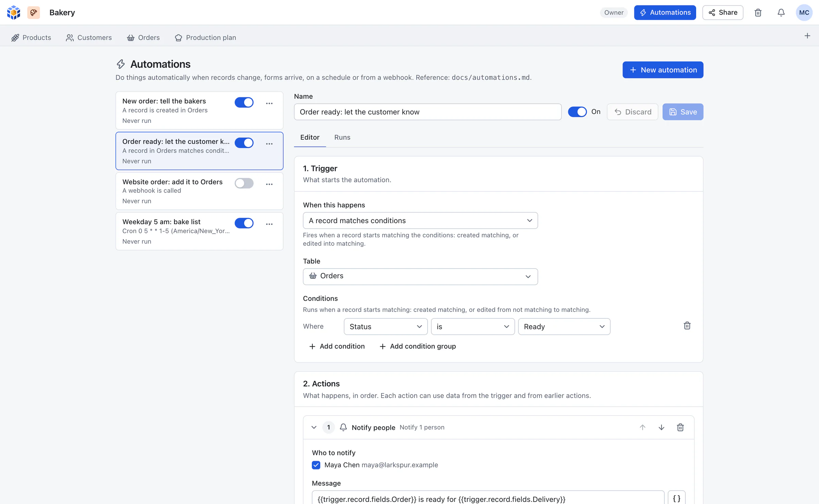The image size is (819, 504).
Task: Enable Website order: add it to Orders
Action: point(244,183)
